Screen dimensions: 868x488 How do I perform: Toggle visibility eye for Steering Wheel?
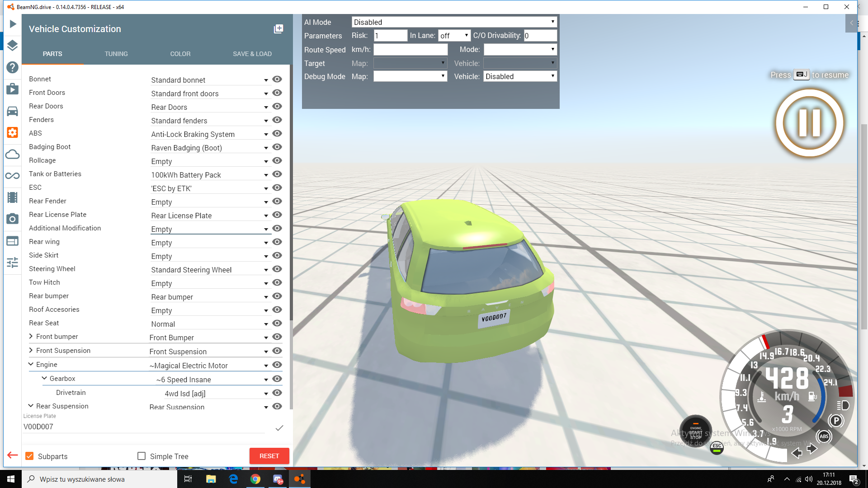pyautogui.click(x=277, y=269)
